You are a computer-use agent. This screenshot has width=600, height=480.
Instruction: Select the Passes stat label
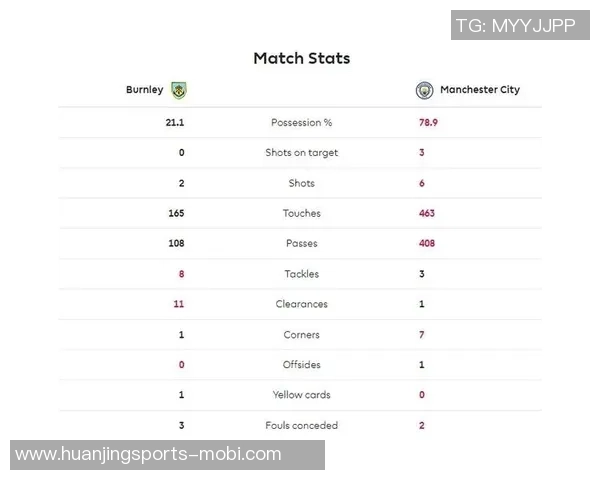[x=301, y=243]
